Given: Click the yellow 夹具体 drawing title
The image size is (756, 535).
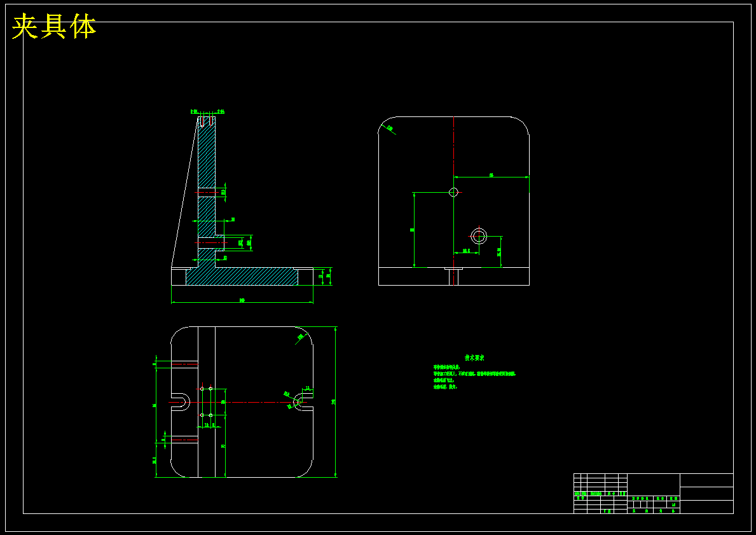Looking at the screenshot, I should (x=54, y=27).
